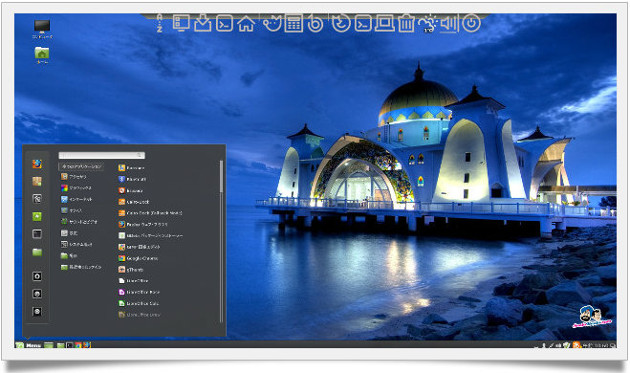Select the Accessories (アクセサリ) category
The height and width of the screenshot is (373, 630).
tap(74, 176)
